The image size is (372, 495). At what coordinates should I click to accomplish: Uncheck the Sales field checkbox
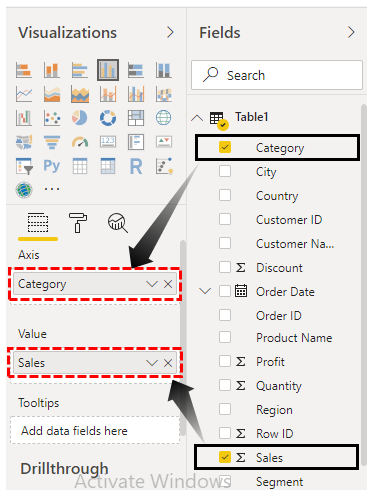tap(225, 457)
